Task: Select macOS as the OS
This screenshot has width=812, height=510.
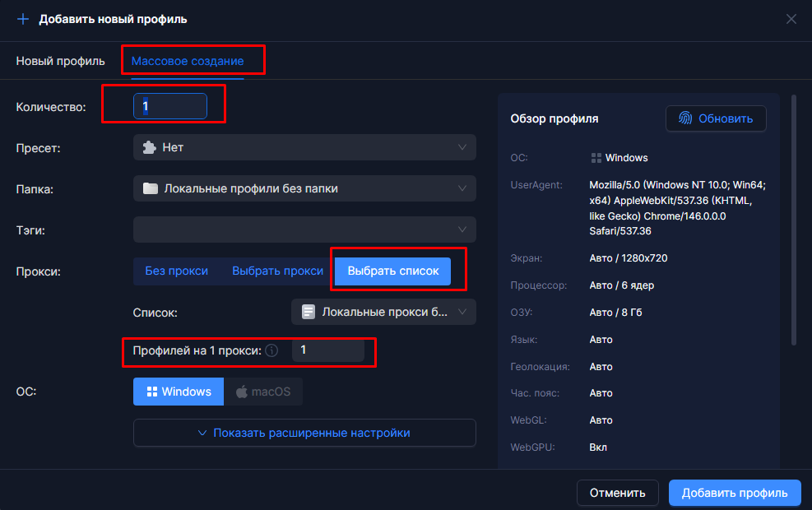Action: (x=263, y=392)
